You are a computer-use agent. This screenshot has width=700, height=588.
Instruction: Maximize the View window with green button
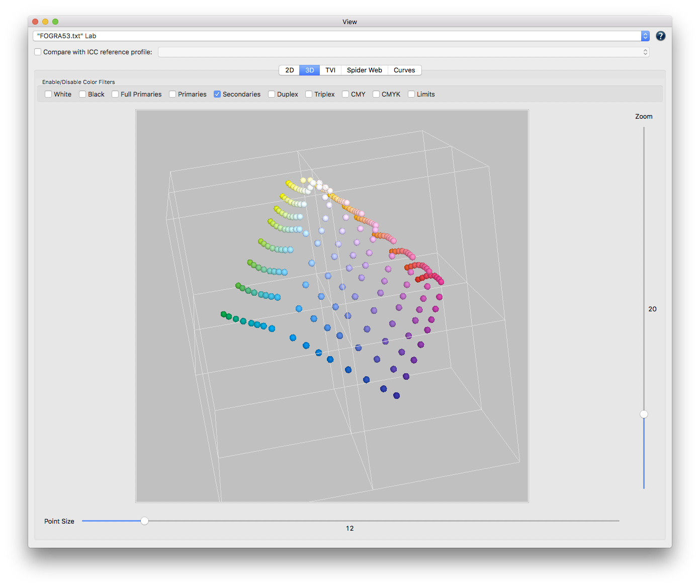click(x=55, y=22)
